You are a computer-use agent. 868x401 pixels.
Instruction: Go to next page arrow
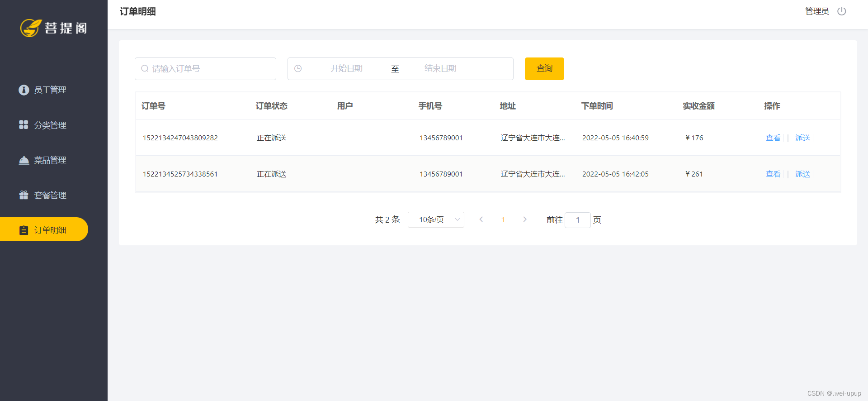(525, 220)
